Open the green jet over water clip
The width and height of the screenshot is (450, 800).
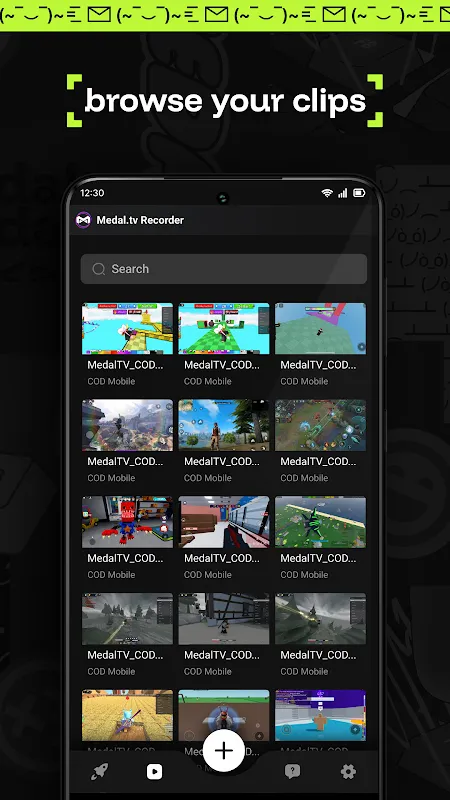tap(320, 522)
